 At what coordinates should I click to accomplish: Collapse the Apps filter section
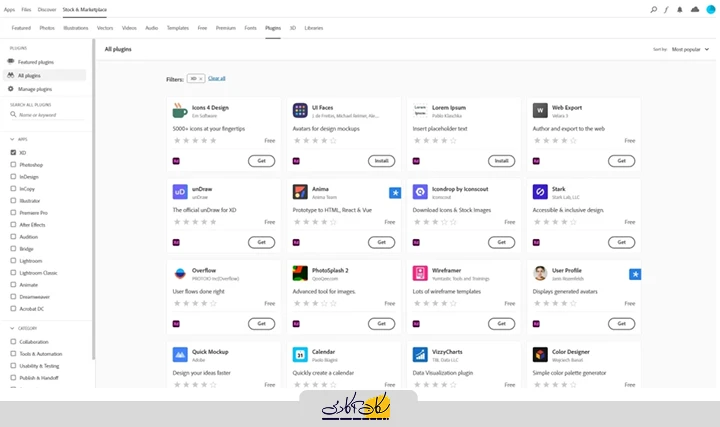click(12, 139)
